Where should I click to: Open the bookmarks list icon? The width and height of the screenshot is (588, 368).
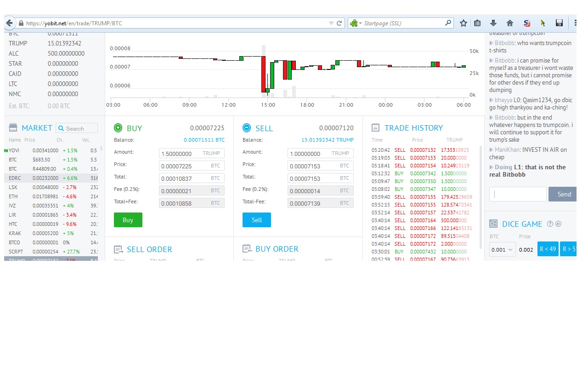477,23
